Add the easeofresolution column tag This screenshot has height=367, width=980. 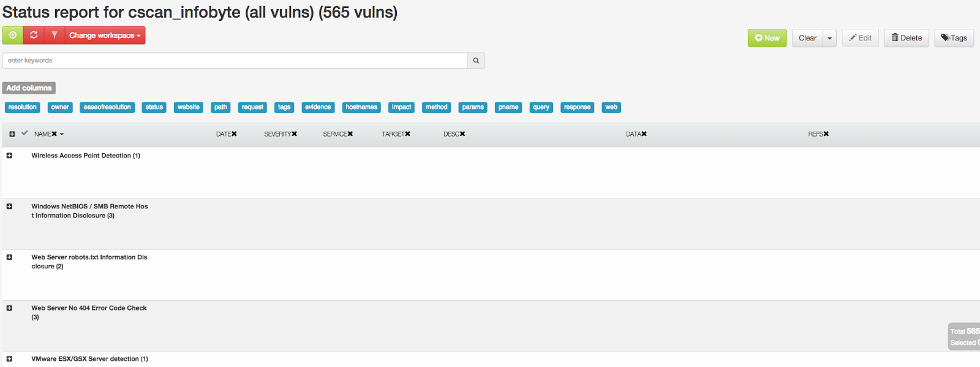pyautogui.click(x=107, y=107)
